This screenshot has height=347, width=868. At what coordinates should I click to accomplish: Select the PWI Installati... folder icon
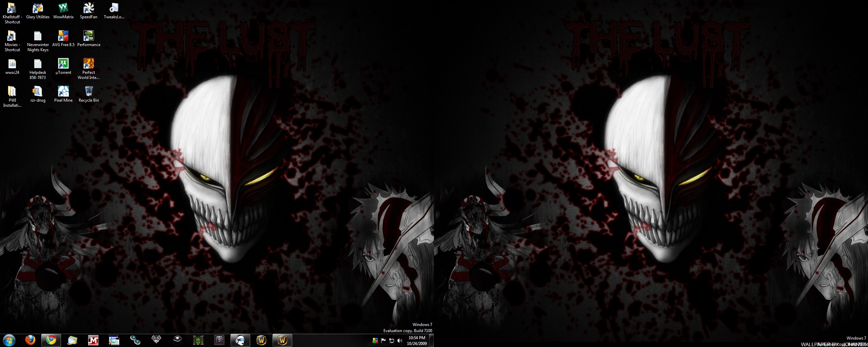12,97
